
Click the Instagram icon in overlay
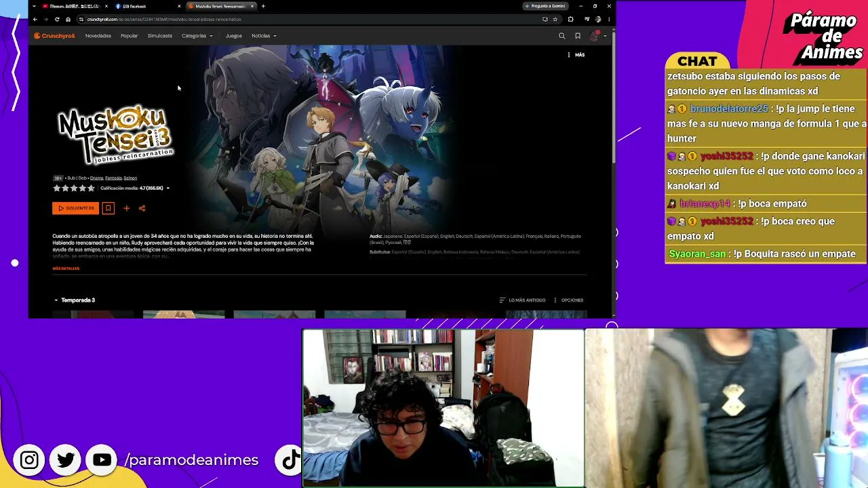tap(29, 460)
